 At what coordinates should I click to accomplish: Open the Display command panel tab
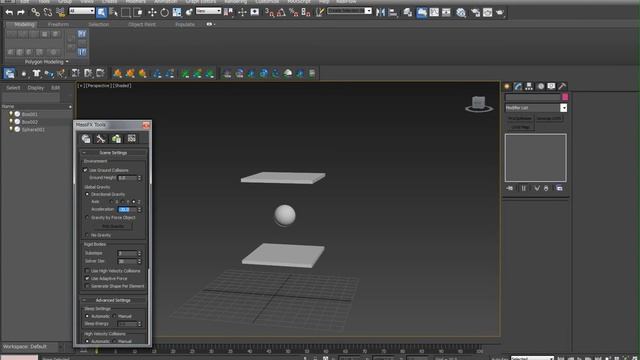tap(551, 86)
